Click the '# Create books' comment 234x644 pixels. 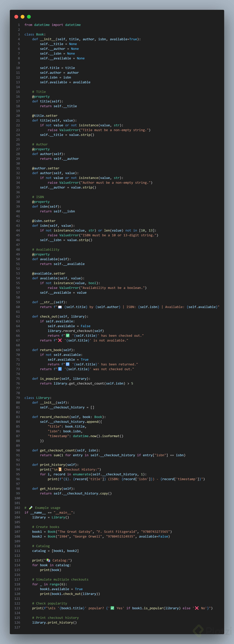(46, 527)
